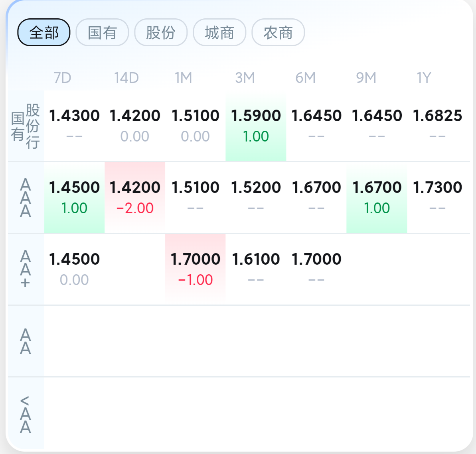Select the 国有股份行 row label

[26, 126]
